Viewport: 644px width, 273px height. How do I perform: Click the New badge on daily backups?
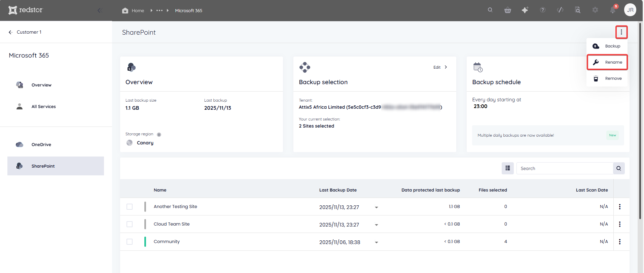(612, 135)
